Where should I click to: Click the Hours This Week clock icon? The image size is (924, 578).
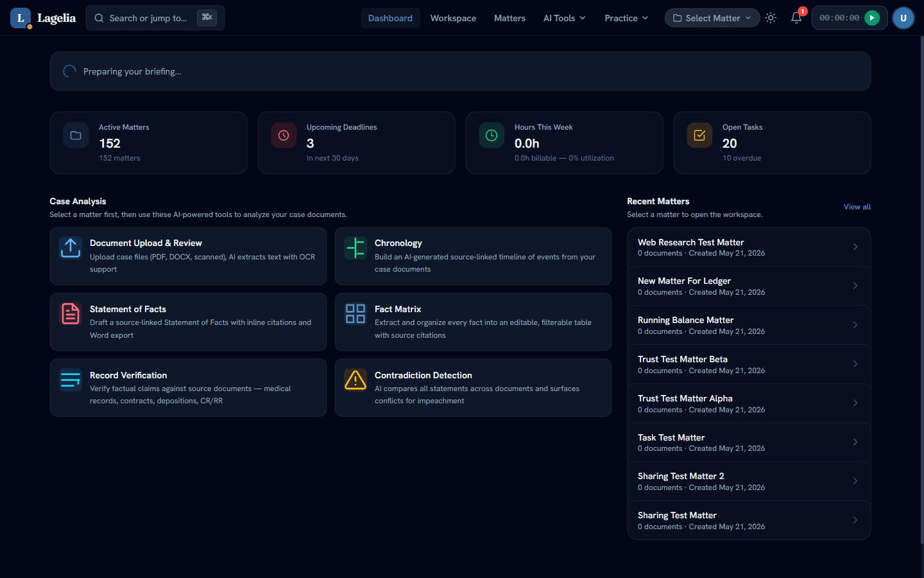point(492,136)
